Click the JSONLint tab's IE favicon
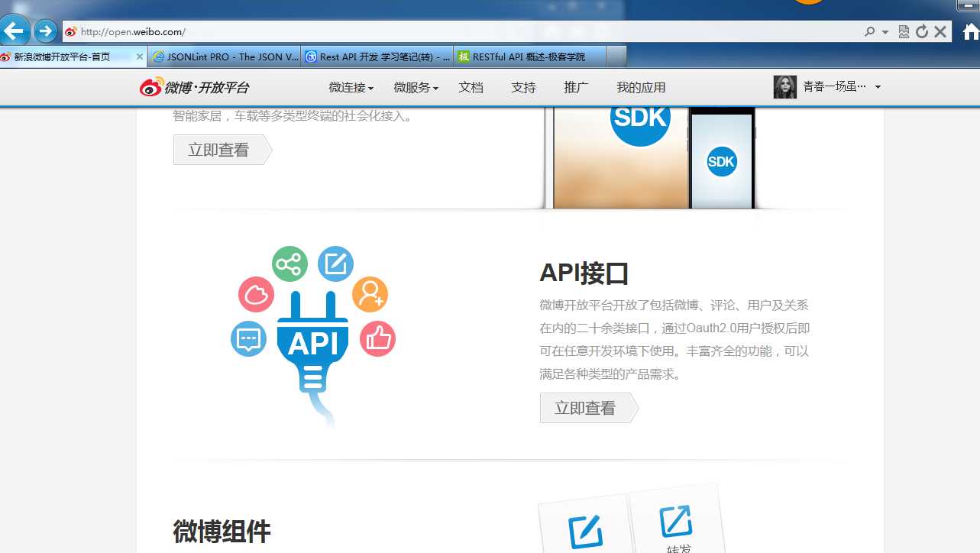The width and height of the screenshot is (980, 553). (x=159, y=57)
